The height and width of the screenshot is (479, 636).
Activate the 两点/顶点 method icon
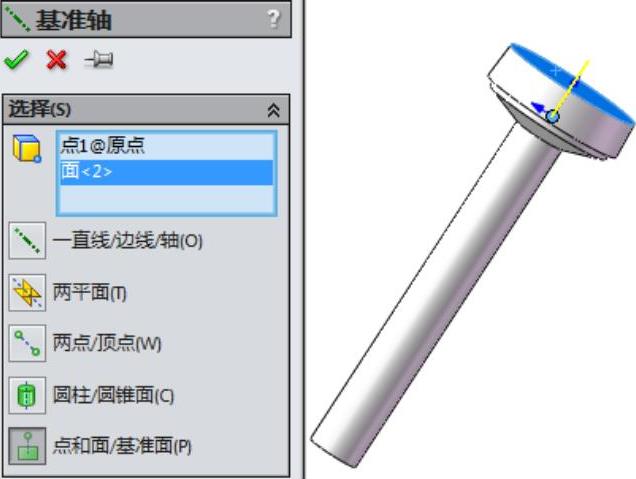27,343
